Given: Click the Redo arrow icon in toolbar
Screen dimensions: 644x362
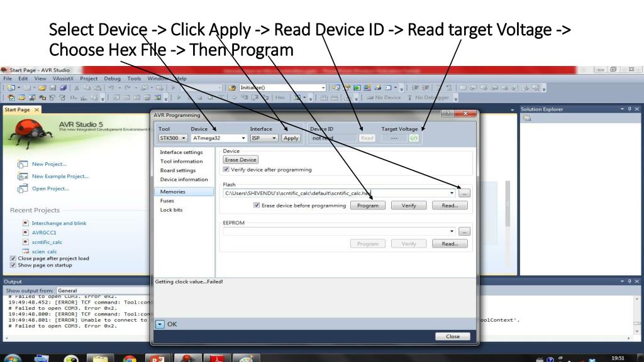Looking at the screenshot, I should click(128, 88).
